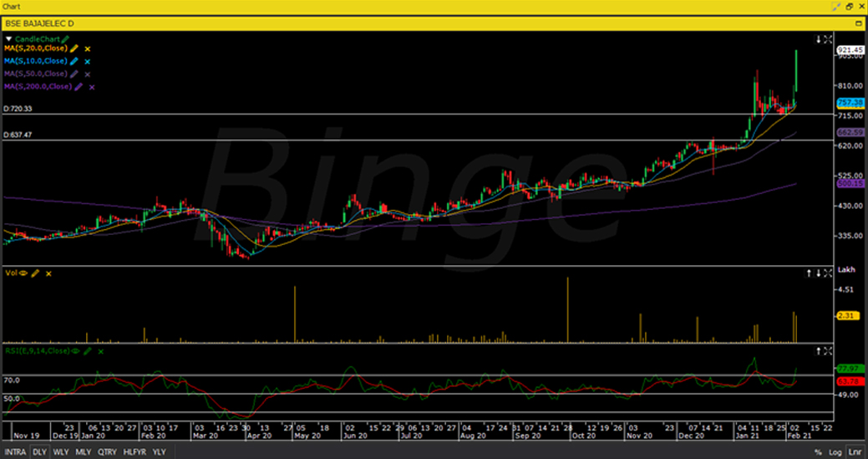Move the Vol panel up
The height and width of the screenshot is (459, 868).
(809, 273)
